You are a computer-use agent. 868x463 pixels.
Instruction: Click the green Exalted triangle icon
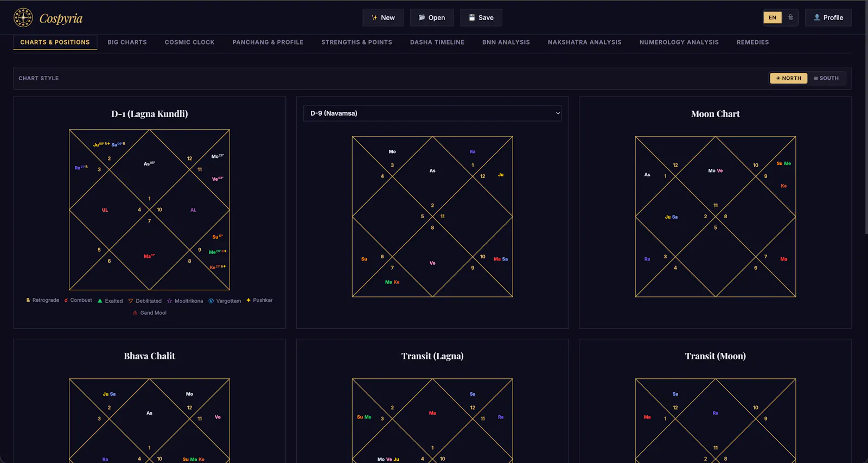click(100, 301)
